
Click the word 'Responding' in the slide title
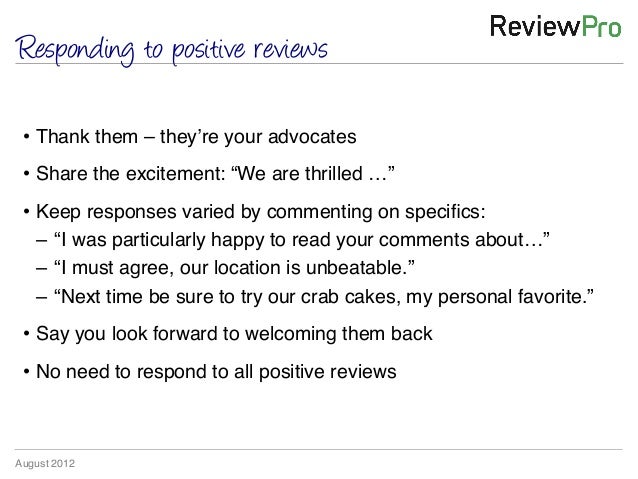(x=76, y=50)
